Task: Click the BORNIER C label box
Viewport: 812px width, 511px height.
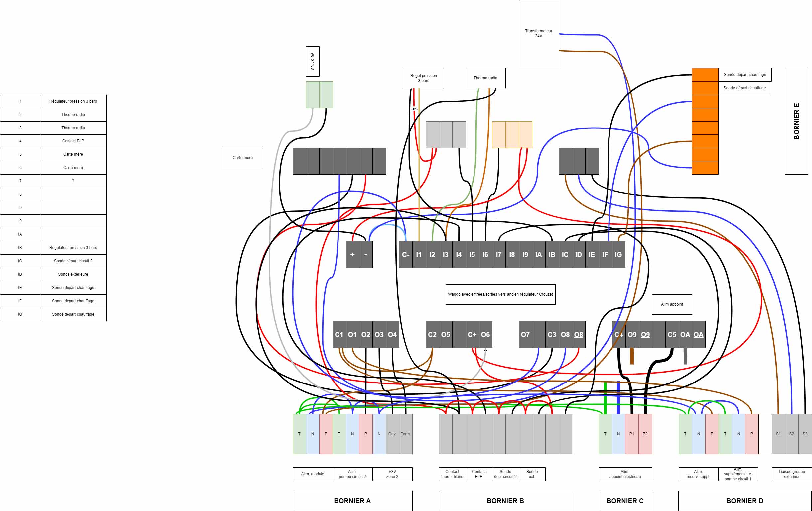Action: coord(625,501)
